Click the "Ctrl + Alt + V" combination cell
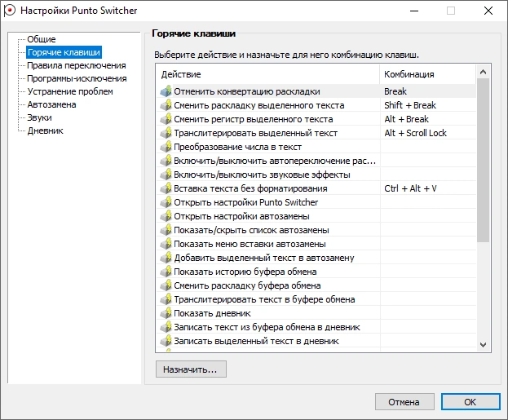 click(x=427, y=188)
